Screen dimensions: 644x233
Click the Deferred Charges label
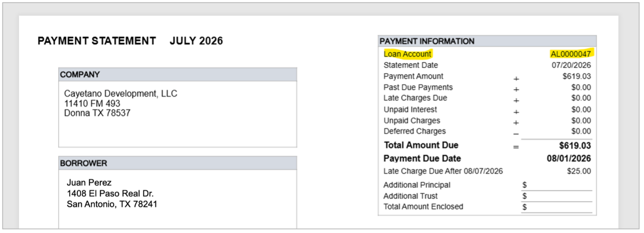pos(415,131)
